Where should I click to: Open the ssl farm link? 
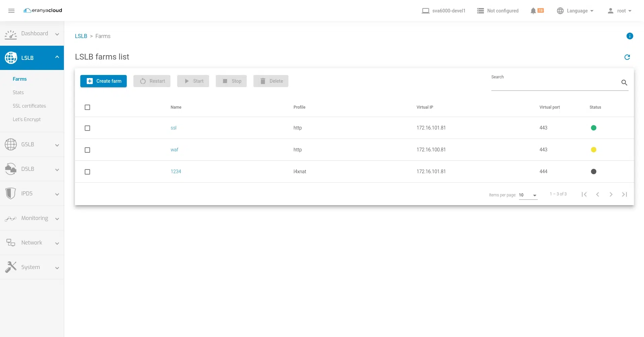(x=173, y=128)
